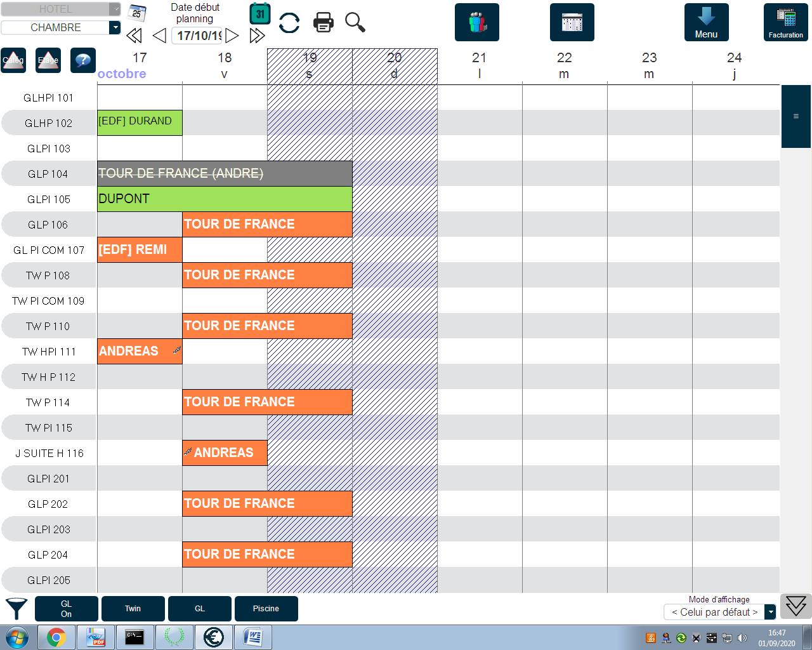Select the DUPONT reservation in GLPI 105
812x650 pixels.
[225, 199]
